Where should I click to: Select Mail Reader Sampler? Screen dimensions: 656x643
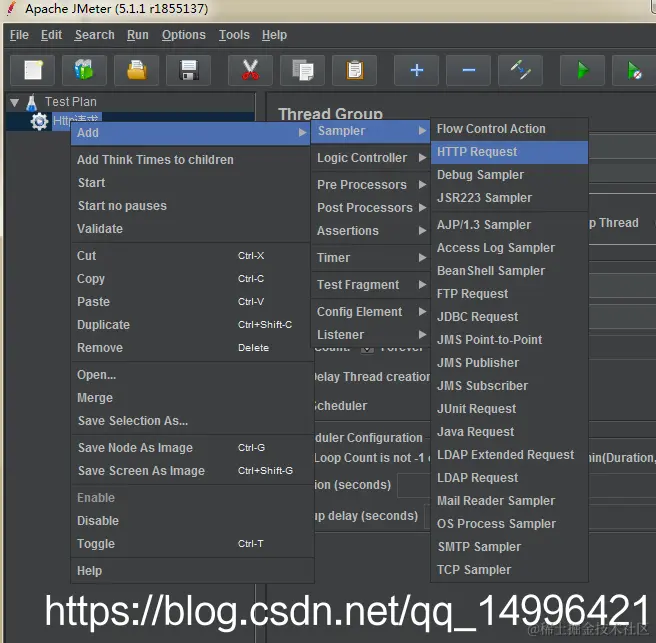click(509, 501)
